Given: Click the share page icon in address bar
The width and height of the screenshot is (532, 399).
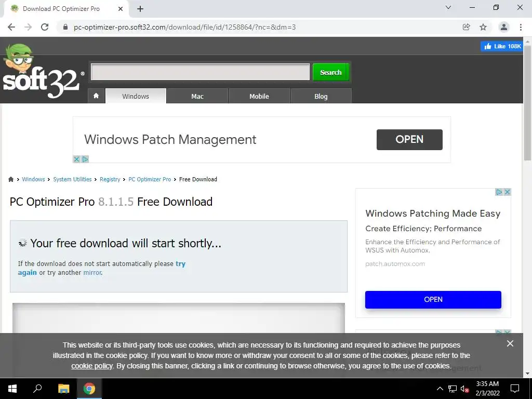Looking at the screenshot, I should 467,27.
